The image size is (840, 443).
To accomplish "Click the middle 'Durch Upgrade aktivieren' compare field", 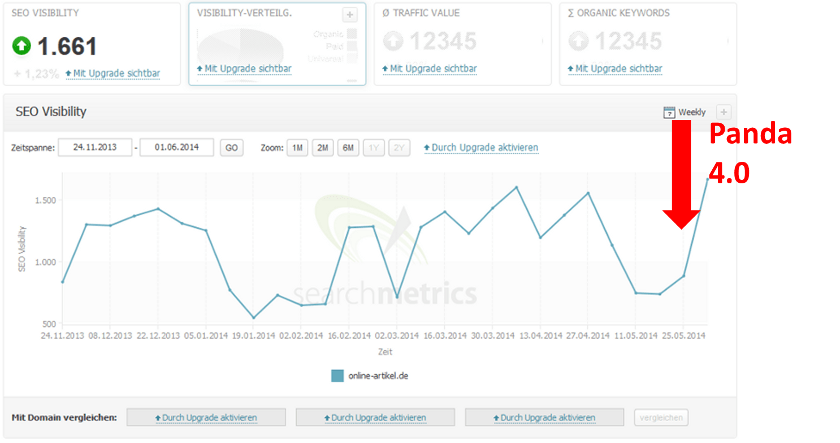I will click(376, 417).
